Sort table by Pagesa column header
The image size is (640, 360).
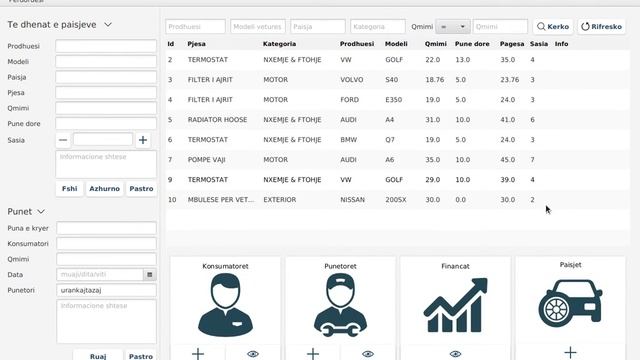[x=512, y=44]
